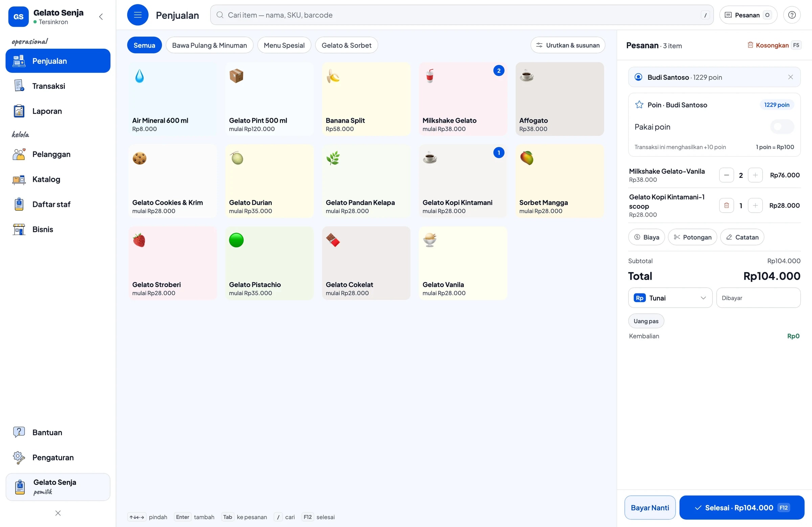This screenshot has width=812, height=527.
Task: Open Bisnis section
Action: [x=58, y=230]
